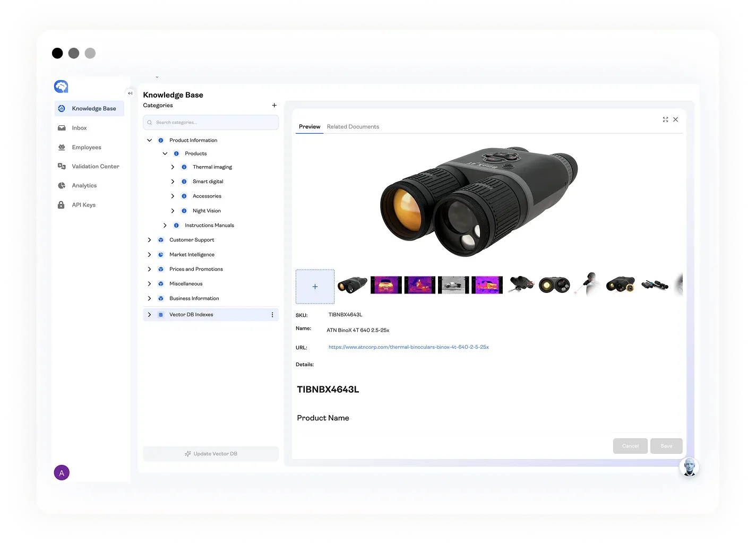
Task: Click the API Keys lock icon
Action: pos(61,205)
